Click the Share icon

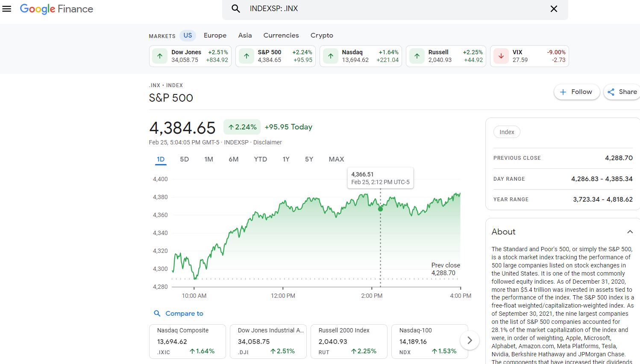(x=612, y=91)
